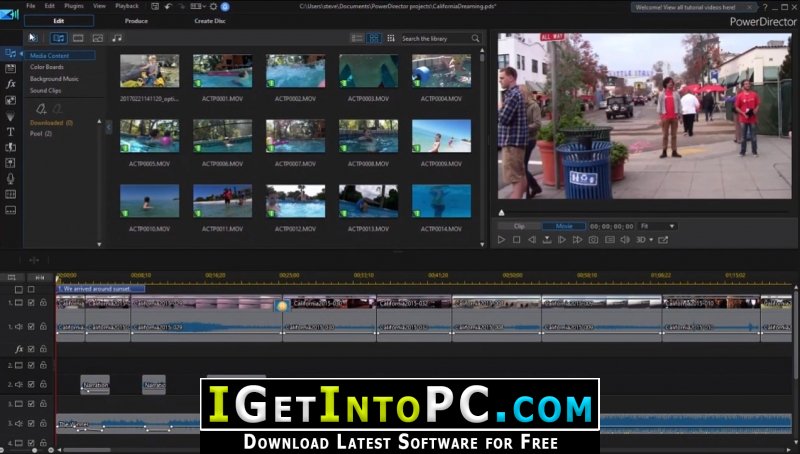Screen dimensions: 800x454
Task: Lock audio track 2
Action: pos(43,384)
